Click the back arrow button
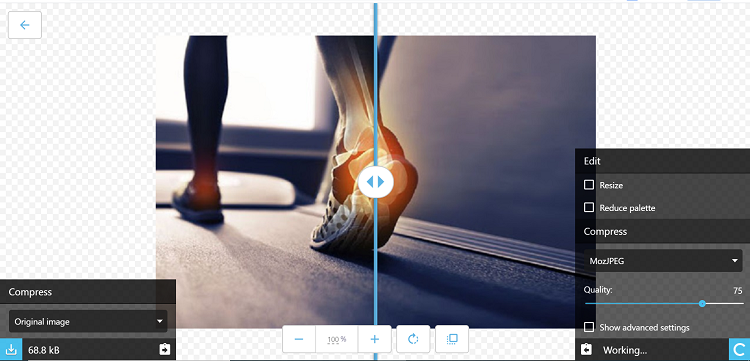This screenshot has height=361, width=750. (x=25, y=25)
